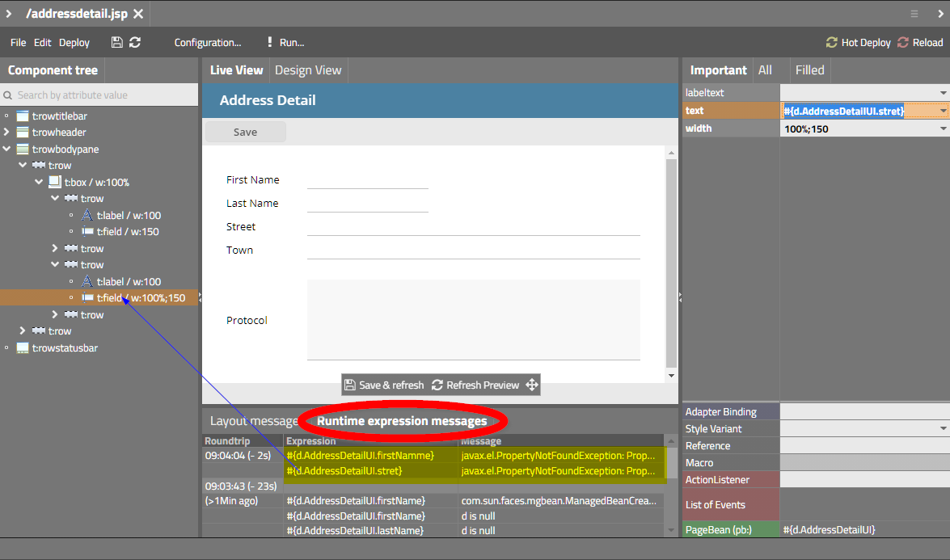Click the Save button in Address Detail

245,132
